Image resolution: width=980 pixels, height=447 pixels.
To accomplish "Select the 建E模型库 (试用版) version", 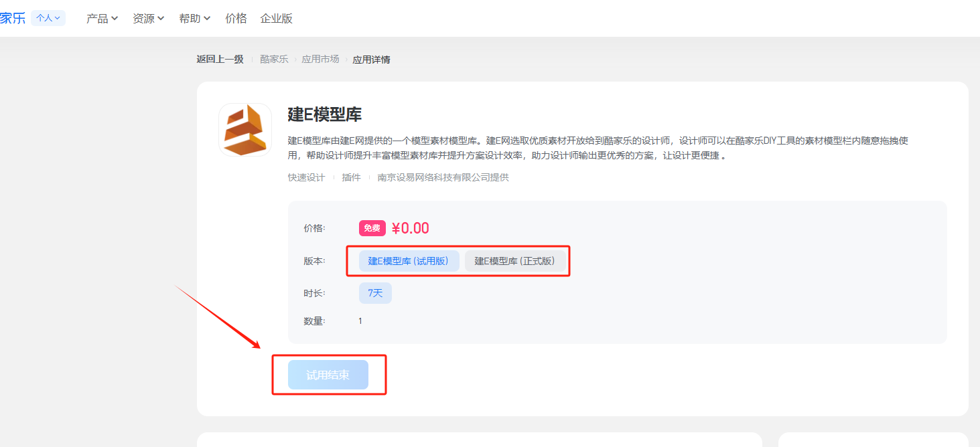I will [x=409, y=261].
